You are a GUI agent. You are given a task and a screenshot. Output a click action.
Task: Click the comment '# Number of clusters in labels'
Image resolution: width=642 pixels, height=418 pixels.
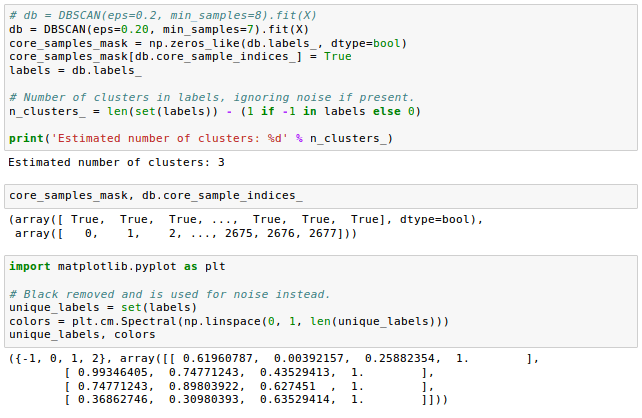(212, 97)
